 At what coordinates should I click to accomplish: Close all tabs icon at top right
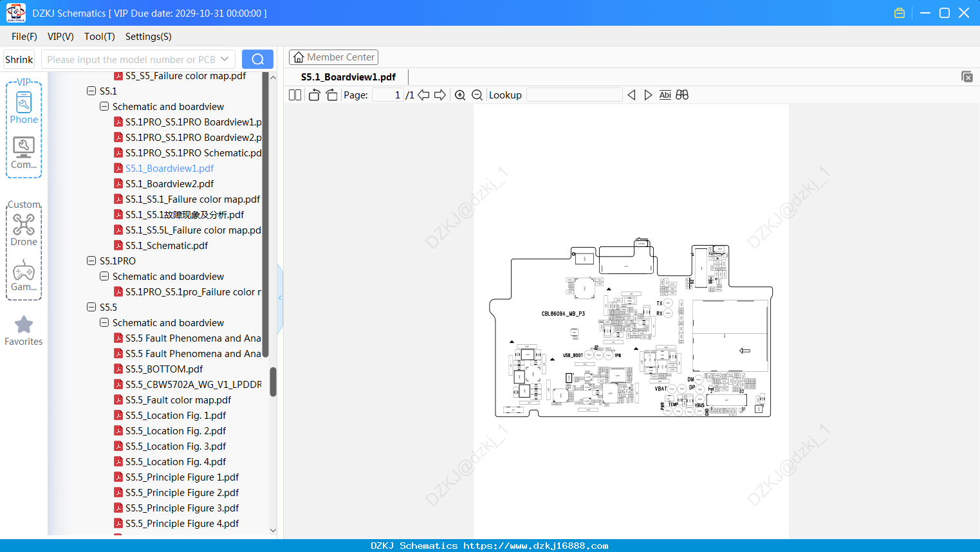tap(967, 77)
